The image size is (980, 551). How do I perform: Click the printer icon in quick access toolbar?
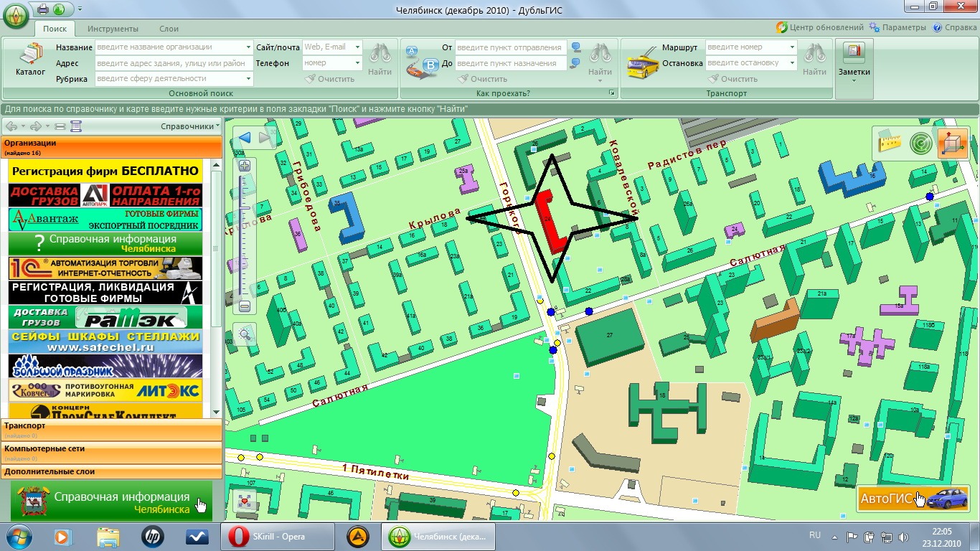42,9
